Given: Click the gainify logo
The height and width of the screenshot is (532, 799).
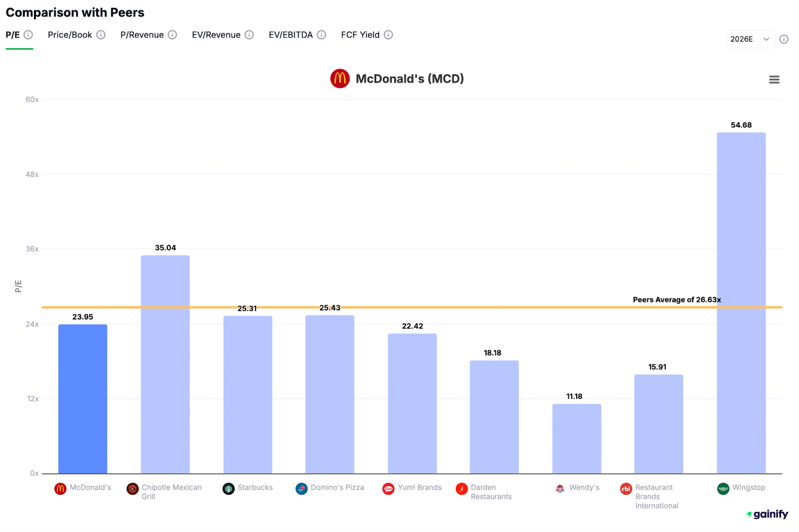Looking at the screenshot, I should (768, 514).
